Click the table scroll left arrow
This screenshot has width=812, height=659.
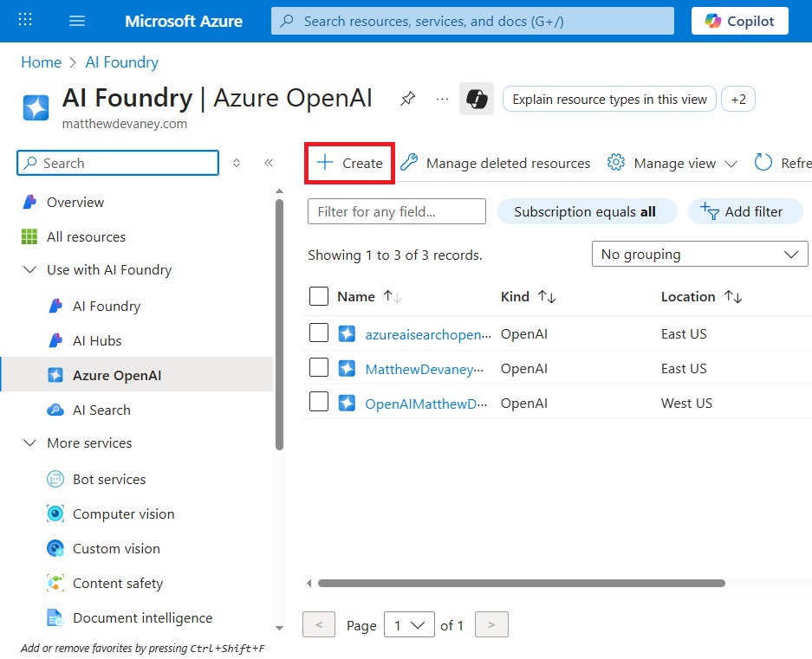click(x=309, y=584)
